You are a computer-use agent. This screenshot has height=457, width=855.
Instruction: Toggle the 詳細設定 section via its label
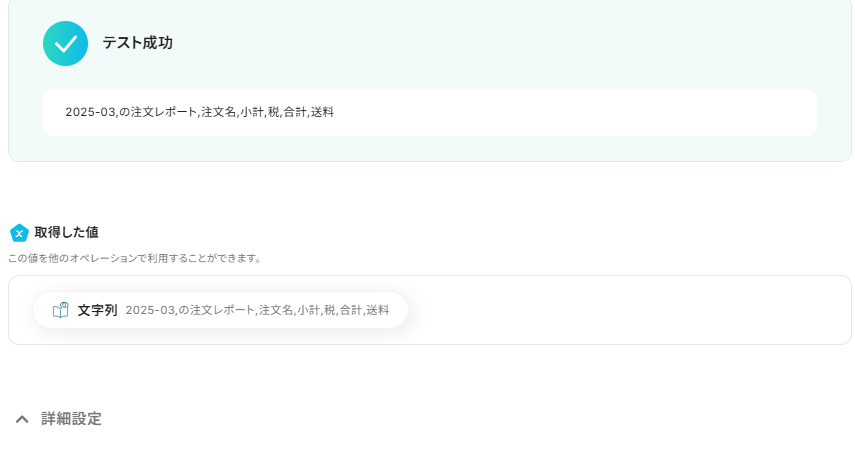71,419
